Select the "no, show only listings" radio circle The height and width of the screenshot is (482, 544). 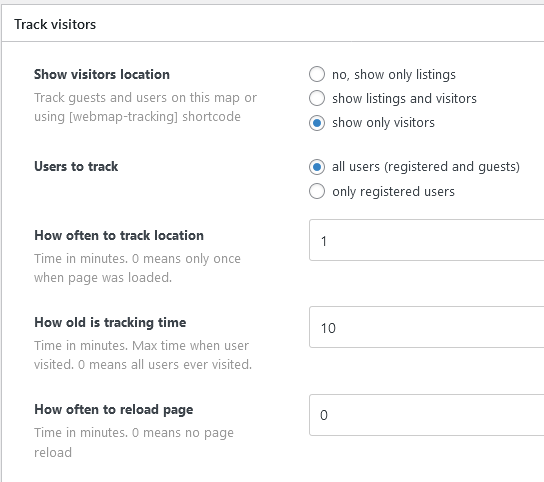317,74
